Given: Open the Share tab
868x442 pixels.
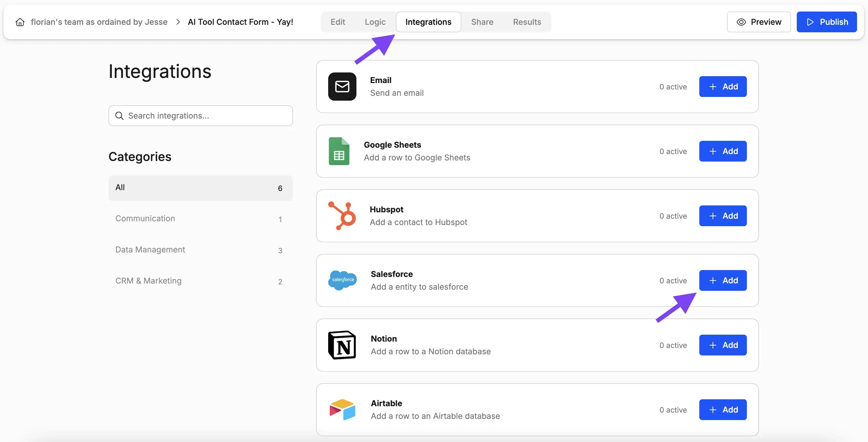Looking at the screenshot, I should tap(482, 22).
